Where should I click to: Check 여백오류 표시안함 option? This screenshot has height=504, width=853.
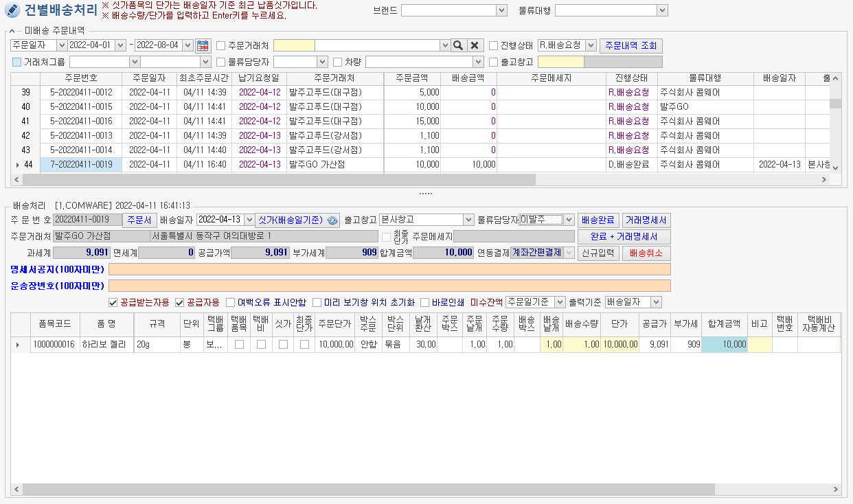click(230, 302)
